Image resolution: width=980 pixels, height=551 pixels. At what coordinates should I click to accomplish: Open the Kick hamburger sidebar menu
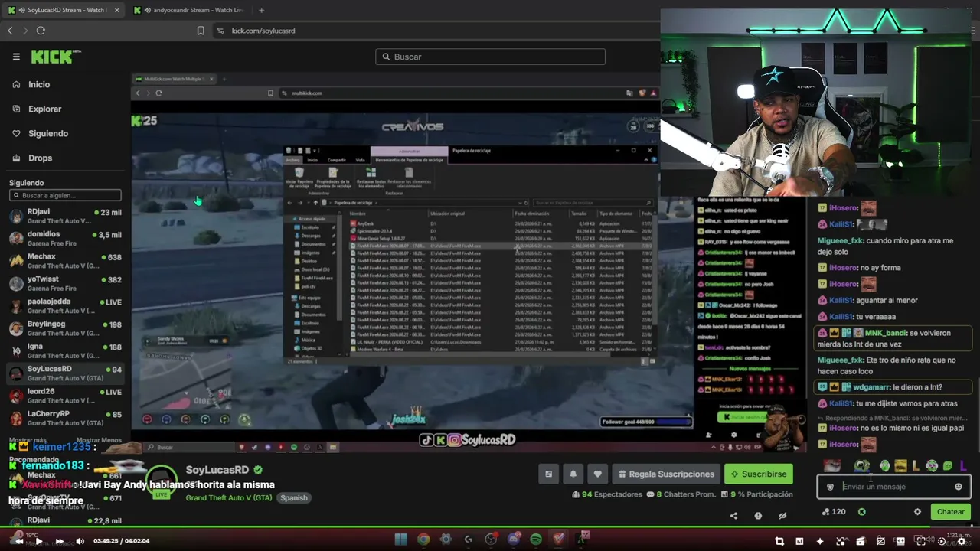pyautogui.click(x=16, y=57)
